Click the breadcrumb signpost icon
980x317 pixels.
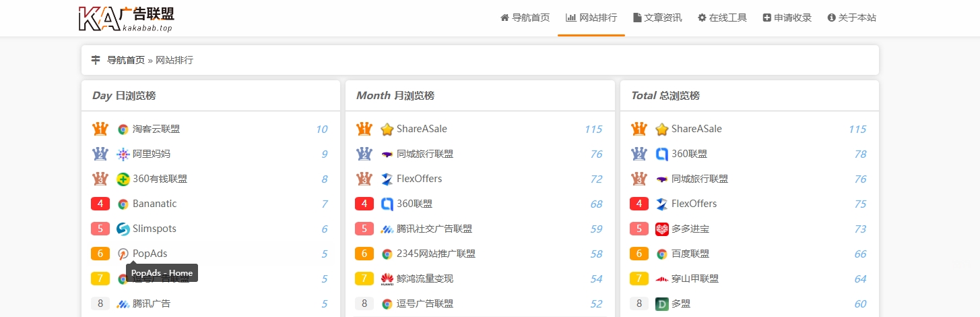(96, 60)
